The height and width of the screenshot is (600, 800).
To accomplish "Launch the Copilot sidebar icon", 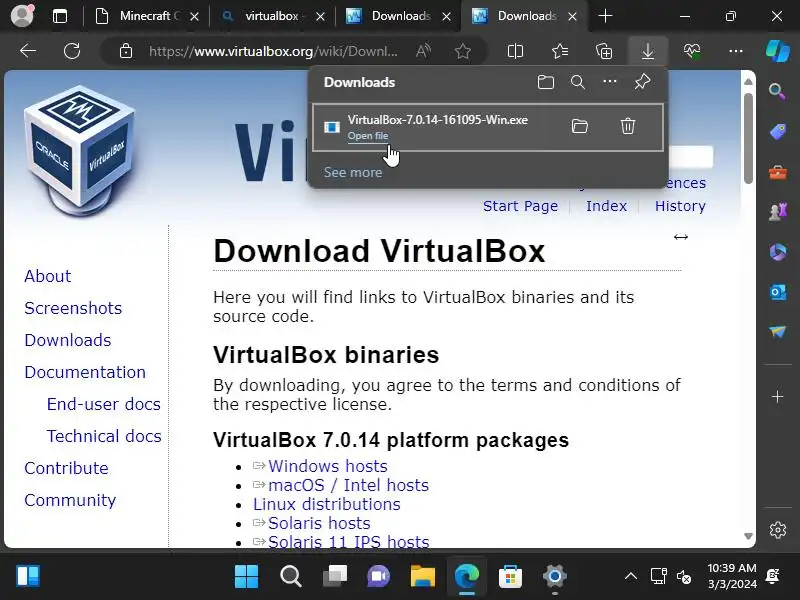I will coord(778,51).
